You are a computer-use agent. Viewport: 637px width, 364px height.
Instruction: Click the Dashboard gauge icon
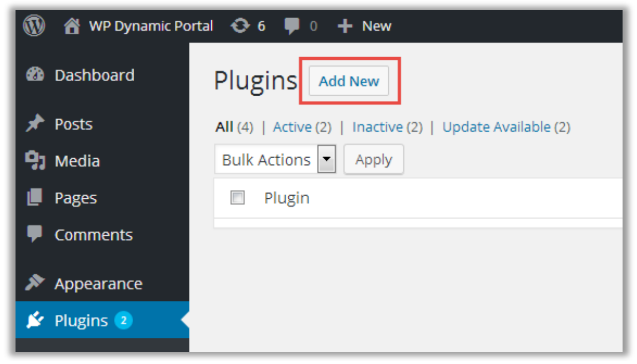[x=35, y=75]
